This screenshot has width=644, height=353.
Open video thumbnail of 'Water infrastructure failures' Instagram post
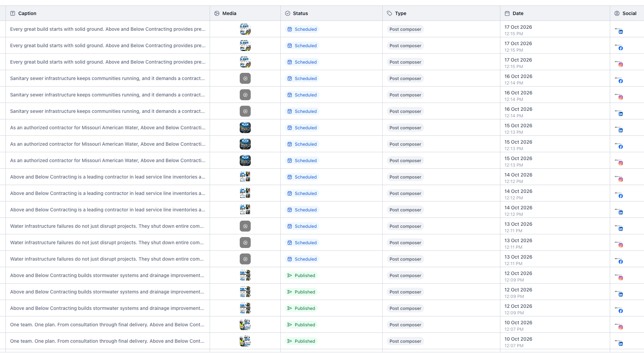point(245,243)
